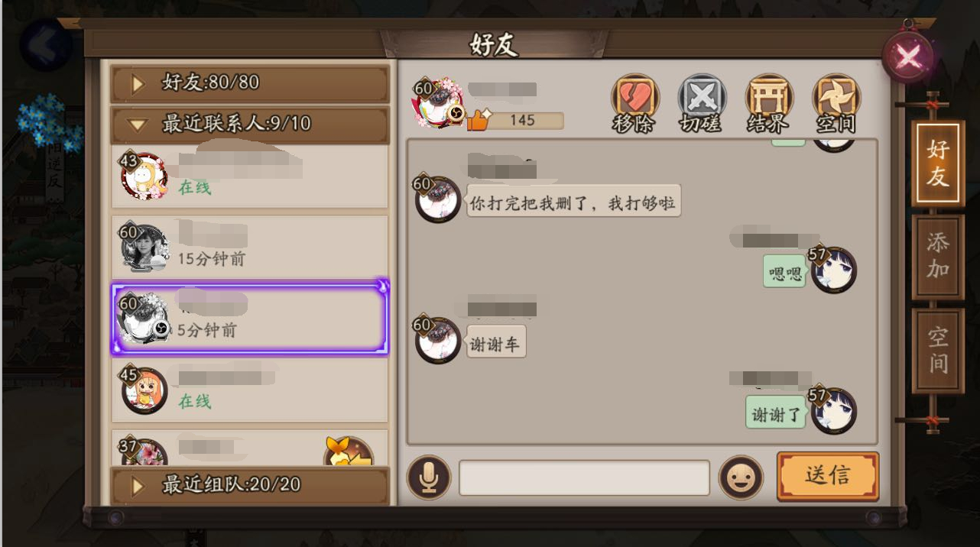Select the level 43 online contact
This screenshot has height=547, width=980.
tap(251, 176)
